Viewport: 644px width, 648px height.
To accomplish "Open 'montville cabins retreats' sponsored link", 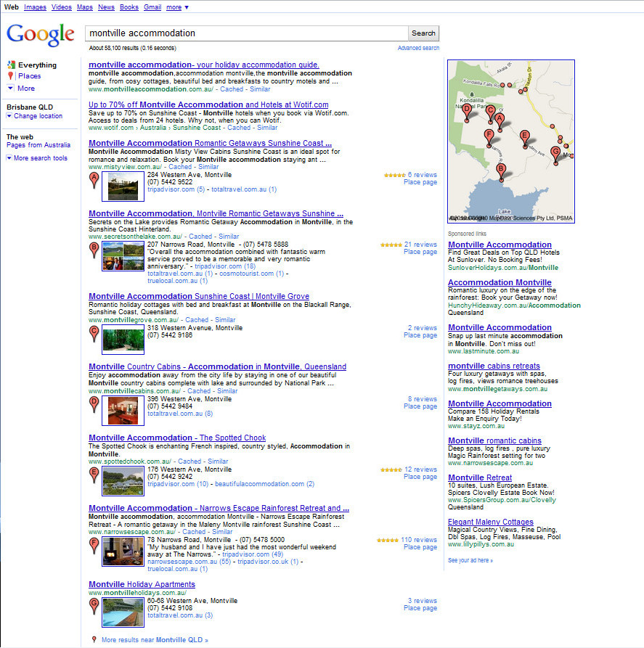I will coord(494,366).
